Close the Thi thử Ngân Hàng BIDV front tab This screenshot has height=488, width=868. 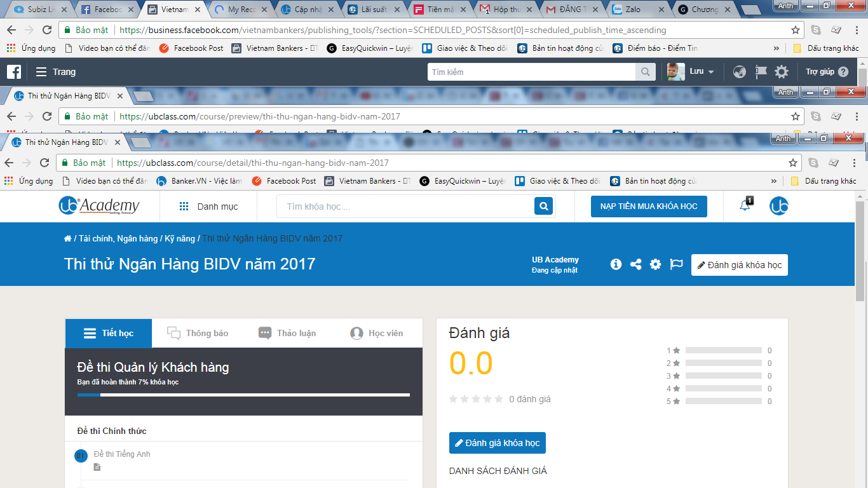(x=116, y=142)
